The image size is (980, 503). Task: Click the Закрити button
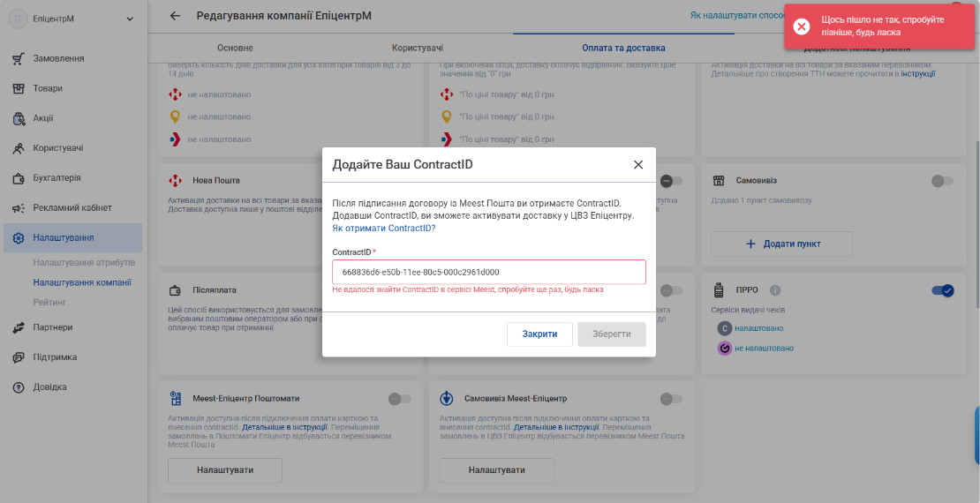click(540, 334)
